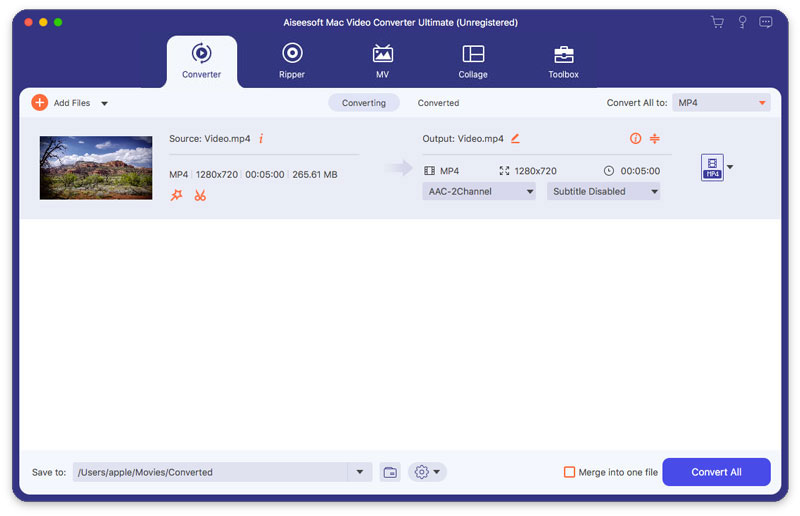
Task: Open the settings gear dropdown
Action: coord(427,472)
